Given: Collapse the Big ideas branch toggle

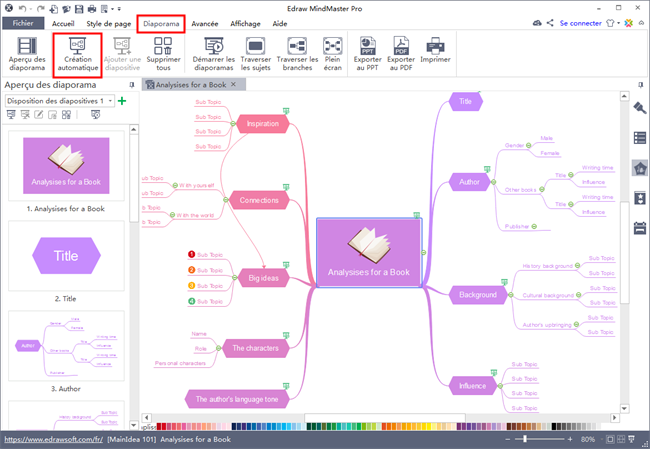Looking at the screenshot, I should click(235, 278).
